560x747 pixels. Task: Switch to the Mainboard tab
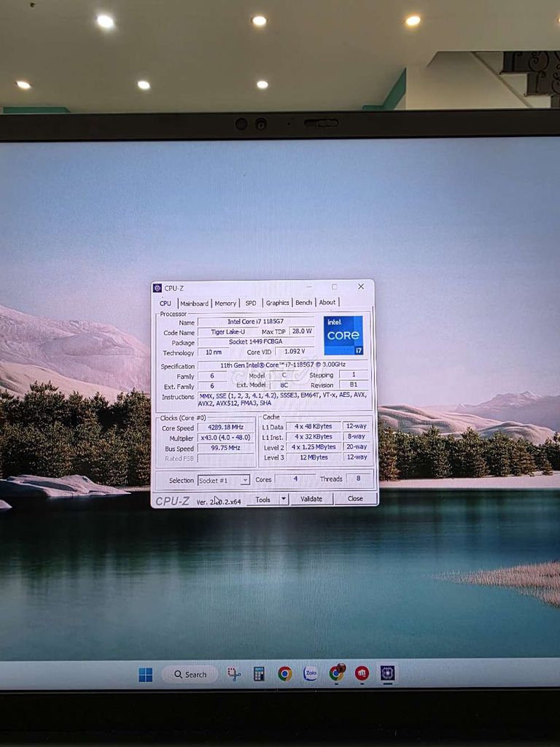click(x=194, y=303)
